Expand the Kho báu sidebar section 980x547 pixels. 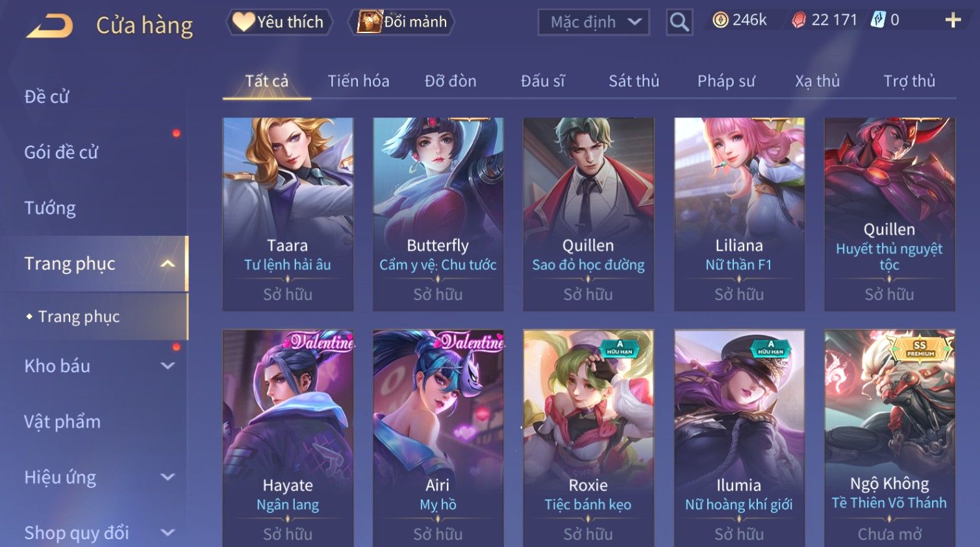pyautogui.click(x=168, y=366)
